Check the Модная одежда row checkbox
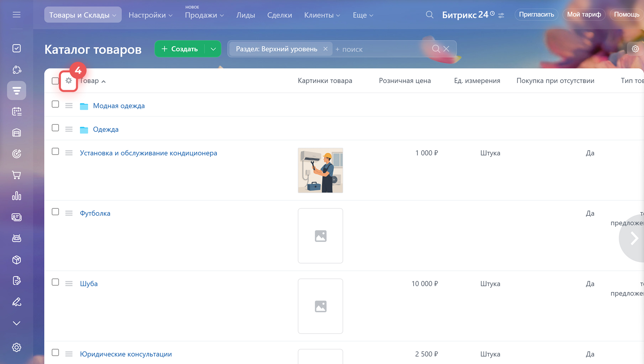Viewport: 644px width, 364px height. point(55,104)
